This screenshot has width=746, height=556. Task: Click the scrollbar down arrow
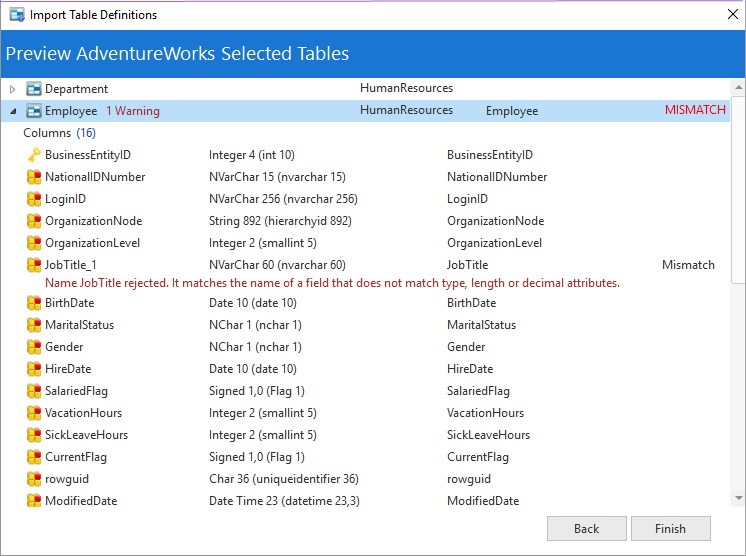point(738,497)
